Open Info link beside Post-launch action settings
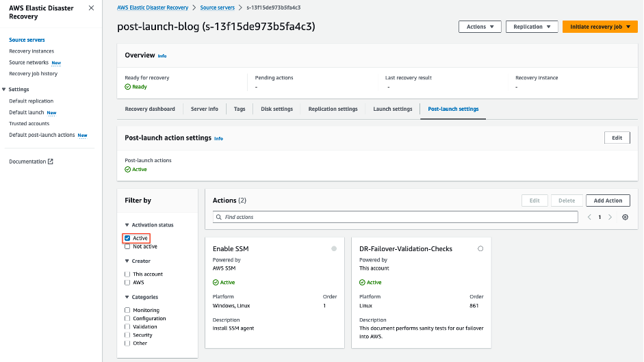 218,138
